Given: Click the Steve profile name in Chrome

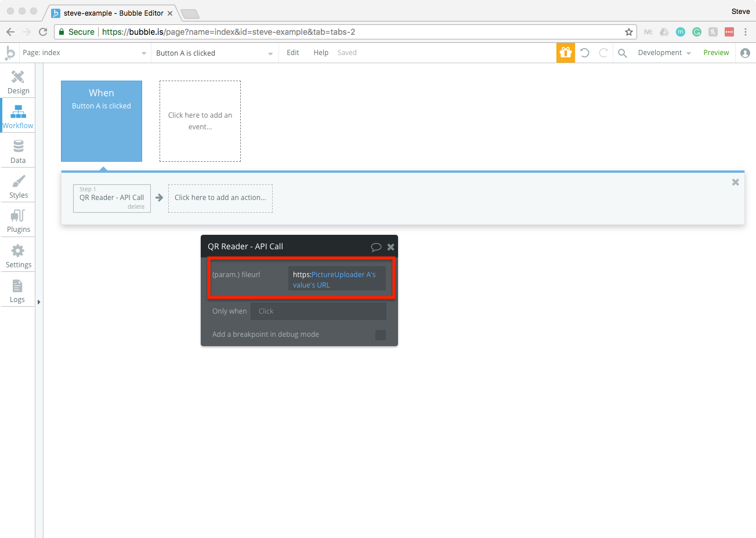Looking at the screenshot, I should [x=740, y=12].
